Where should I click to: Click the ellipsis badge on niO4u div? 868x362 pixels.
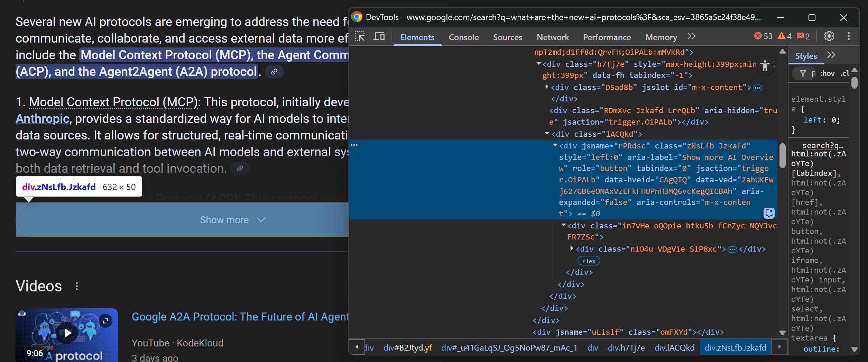[732, 250]
